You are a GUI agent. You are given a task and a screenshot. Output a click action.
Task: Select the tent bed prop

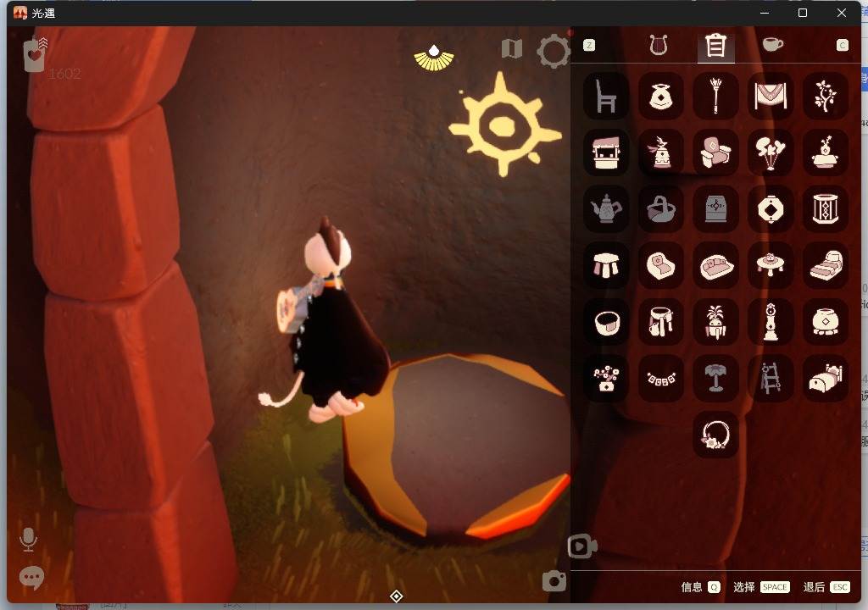coord(826,378)
